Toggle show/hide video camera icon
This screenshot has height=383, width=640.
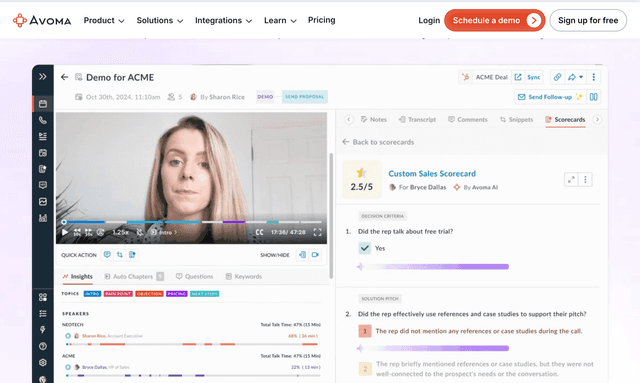[315, 255]
